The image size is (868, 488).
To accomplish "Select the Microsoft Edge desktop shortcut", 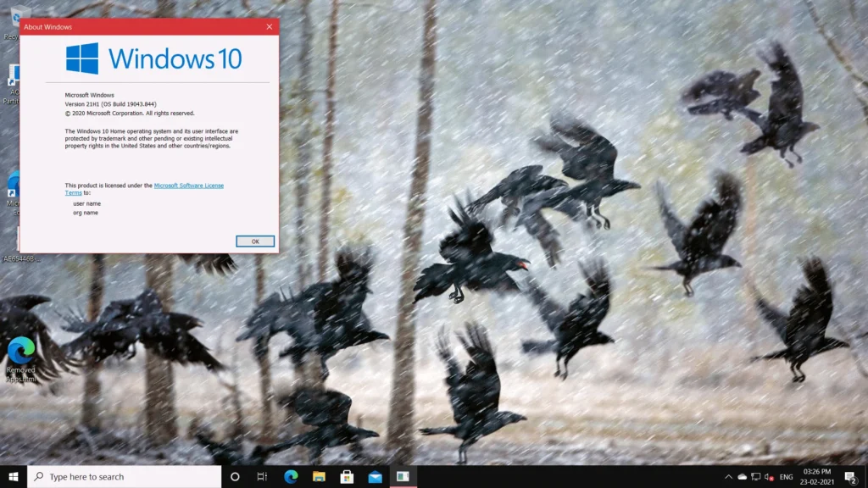I will coord(12,194).
